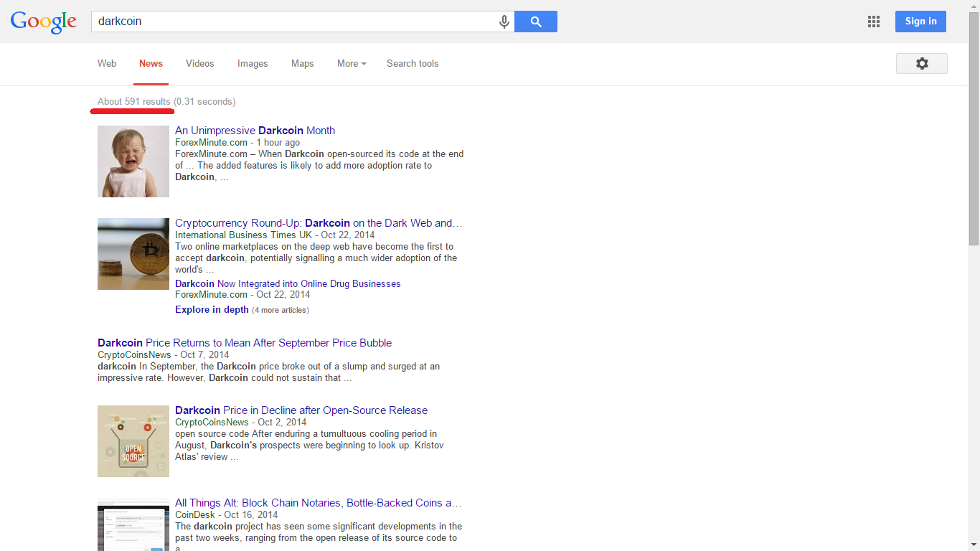The image size is (980, 551).
Task: Click the Google logo
Action: [43, 22]
